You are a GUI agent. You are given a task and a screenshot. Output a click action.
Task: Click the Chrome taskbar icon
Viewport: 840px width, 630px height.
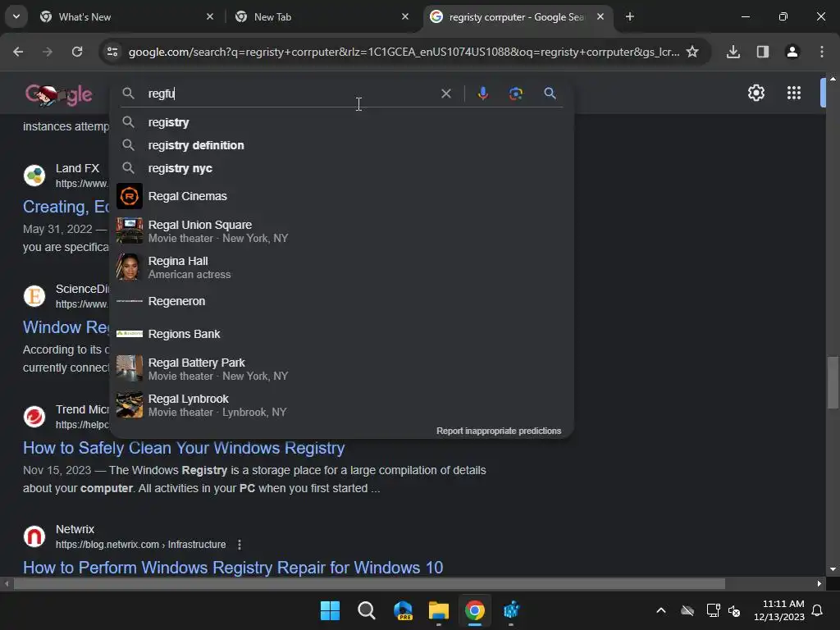[475, 610]
